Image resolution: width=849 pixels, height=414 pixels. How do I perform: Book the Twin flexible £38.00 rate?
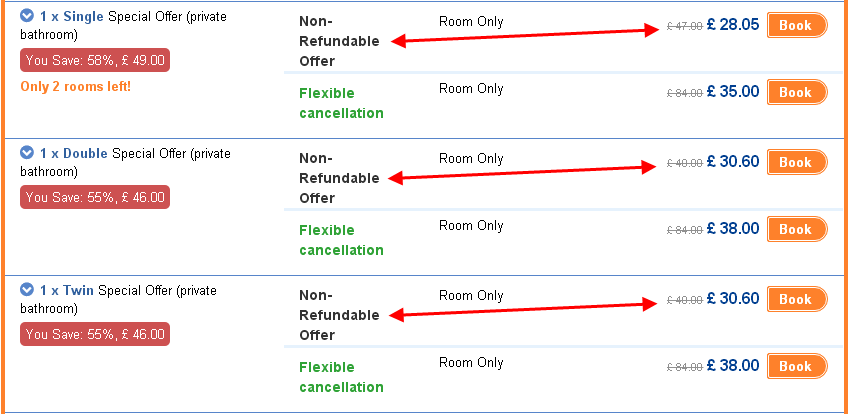[797, 366]
